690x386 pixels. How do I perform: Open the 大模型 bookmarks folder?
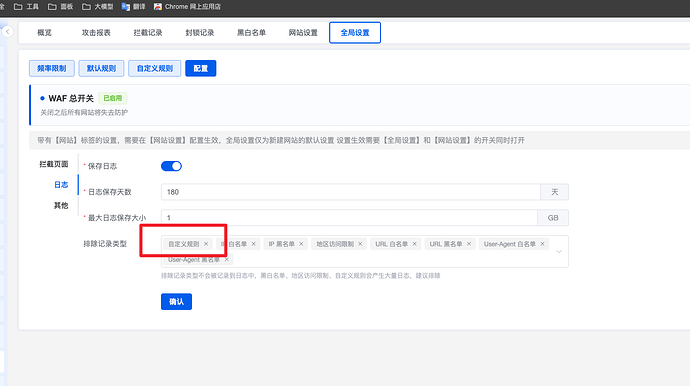click(x=98, y=7)
